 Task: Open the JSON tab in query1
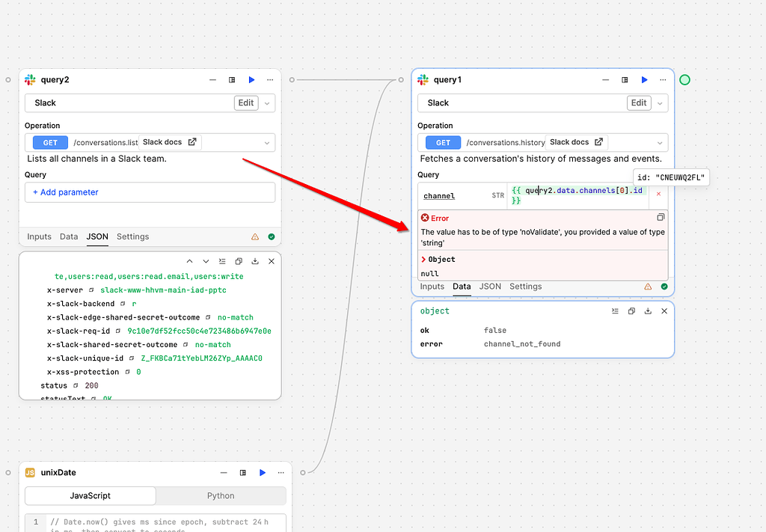coord(490,287)
